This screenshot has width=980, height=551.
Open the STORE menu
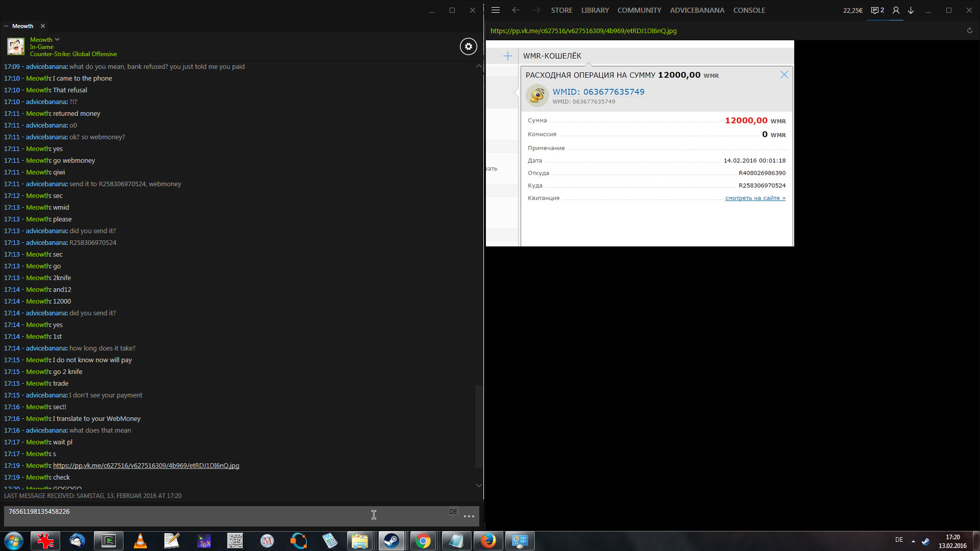click(561, 10)
